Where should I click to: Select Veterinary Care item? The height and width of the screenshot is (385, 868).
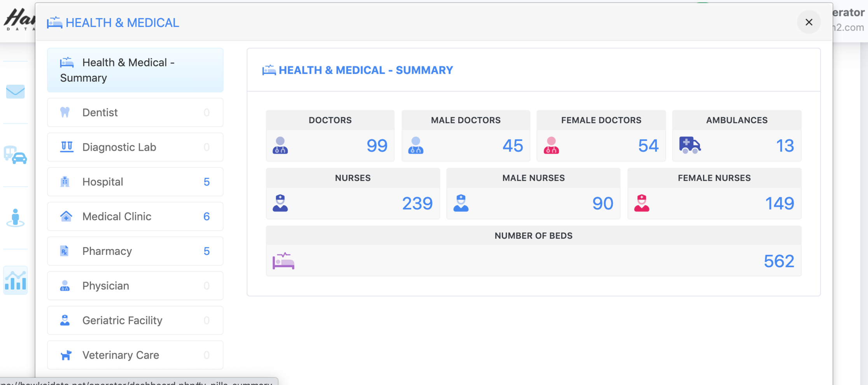pyautogui.click(x=135, y=355)
